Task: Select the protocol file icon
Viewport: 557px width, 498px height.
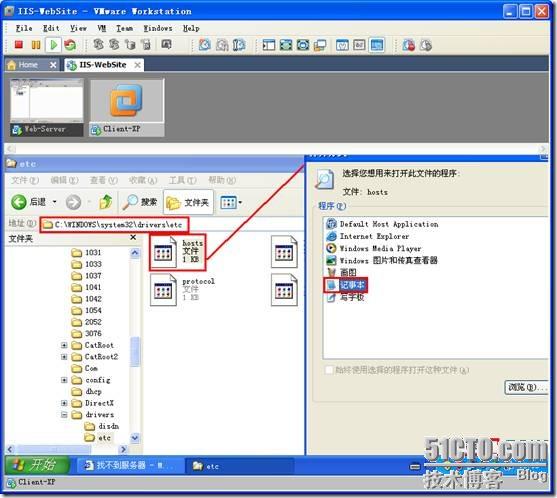Action: pyautogui.click(x=163, y=290)
